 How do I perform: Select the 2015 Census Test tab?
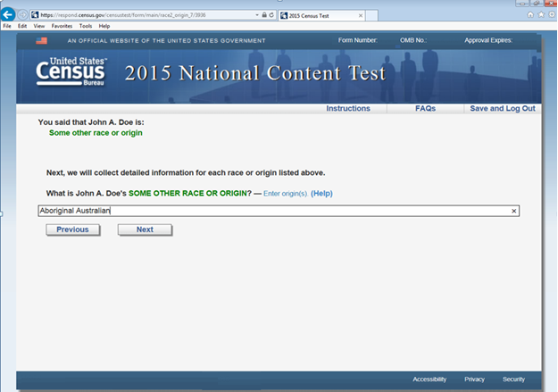321,16
